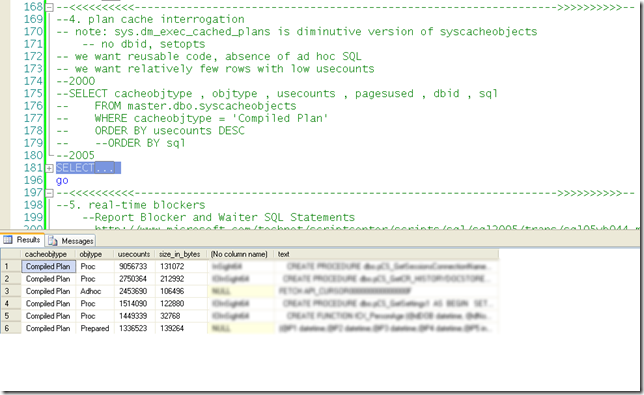Screen dimensions: 644x395
Task: Click the Compiled Plan cell in row 6
Action: pyautogui.click(x=48, y=328)
